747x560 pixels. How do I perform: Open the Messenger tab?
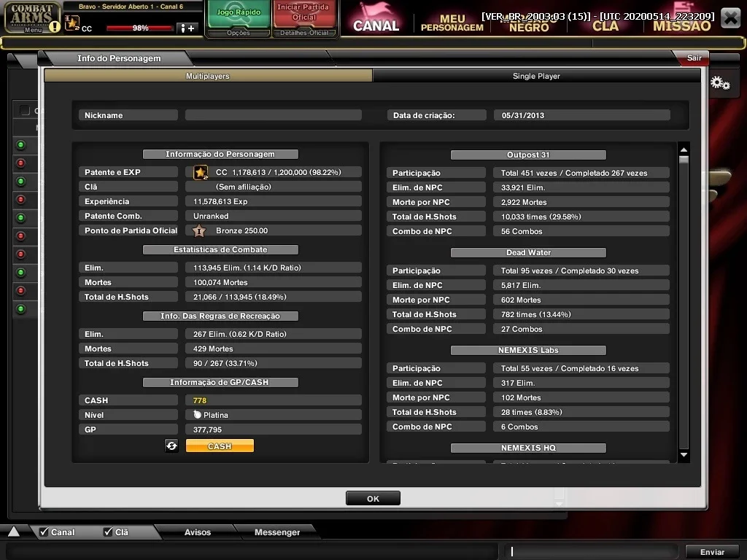[276, 532]
